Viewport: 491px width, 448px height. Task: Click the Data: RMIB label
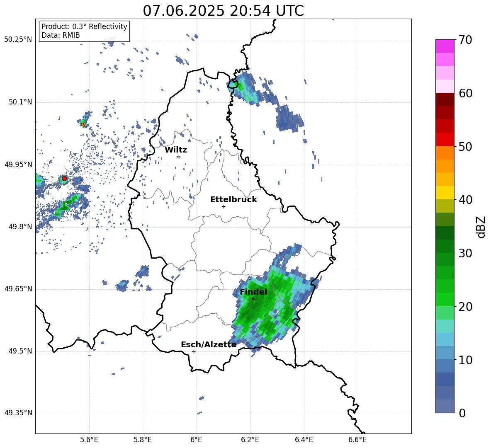click(61, 35)
